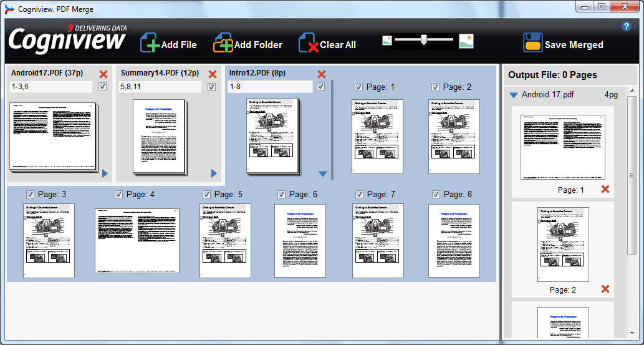Screen dimensions: 644x345
Task: Delete output Page: 2 with red X
Action: click(x=605, y=289)
